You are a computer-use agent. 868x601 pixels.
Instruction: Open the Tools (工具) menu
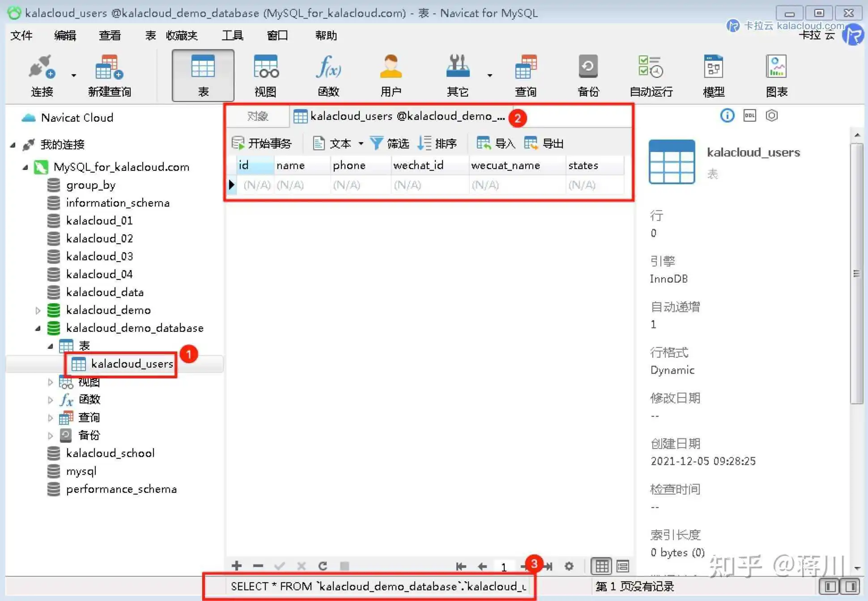click(x=232, y=35)
